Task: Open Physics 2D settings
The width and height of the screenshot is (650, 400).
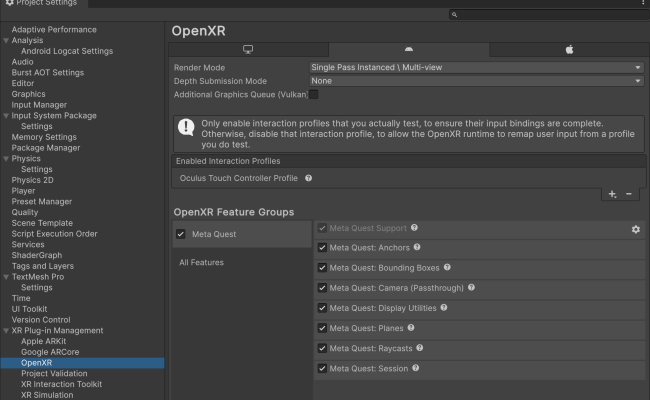Action: tap(32, 180)
